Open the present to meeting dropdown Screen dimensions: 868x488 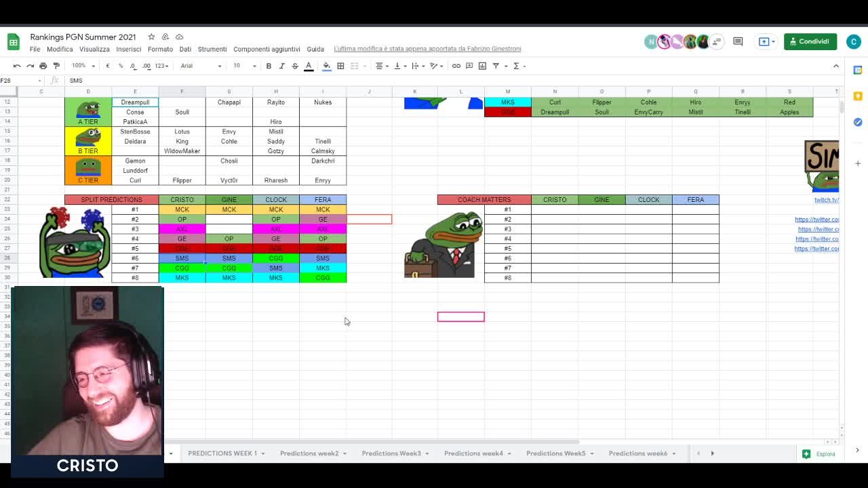point(767,41)
